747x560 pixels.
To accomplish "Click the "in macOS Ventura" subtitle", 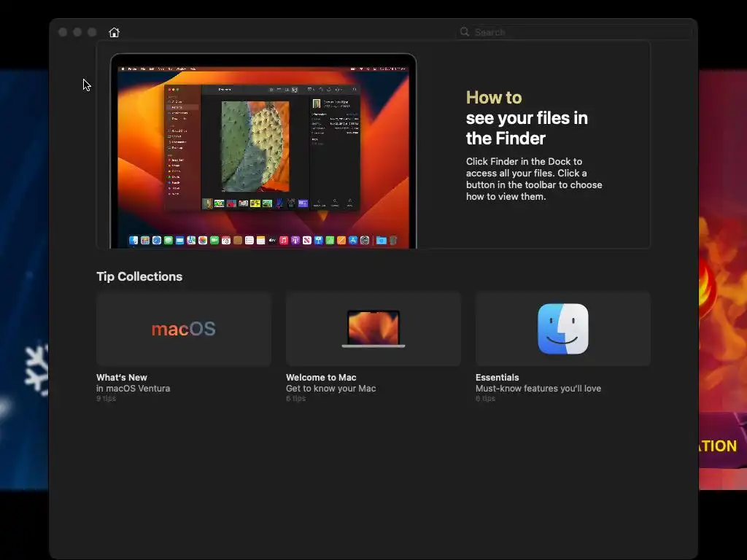I will [x=133, y=388].
